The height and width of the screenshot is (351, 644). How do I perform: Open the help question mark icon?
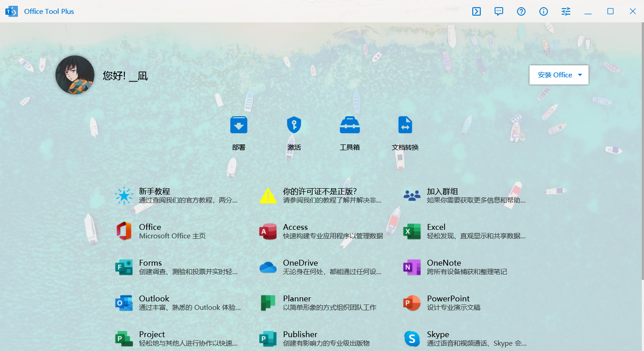521,12
